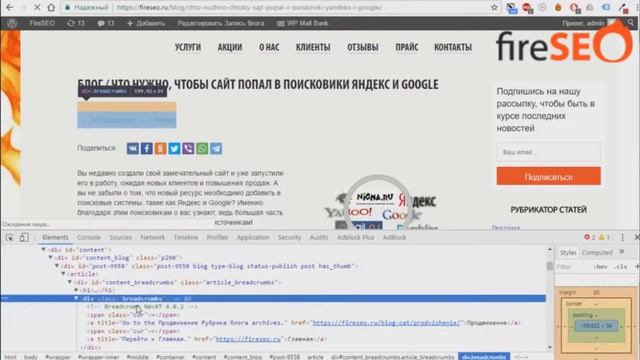This screenshot has width=640, height=360.
Task: Toggle the .cls class editor option
Action: (x=620, y=267)
